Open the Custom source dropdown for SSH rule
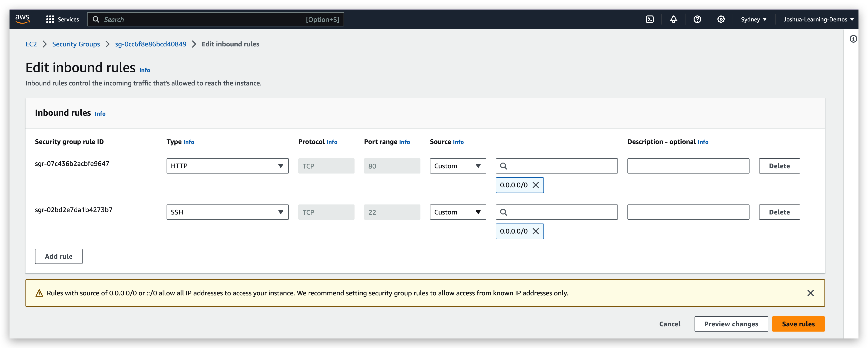The width and height of the screenshot is (868, 348). tap(458, 212)
